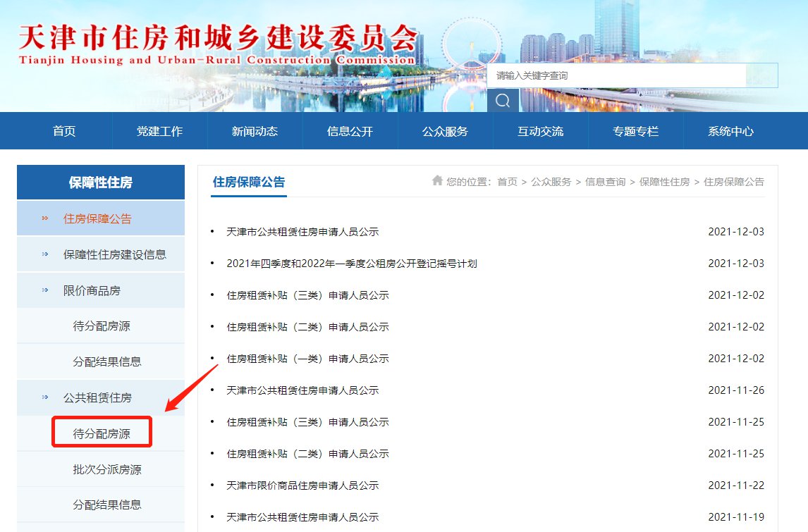This screenshot has height=532, width=808.
Task: Click the home icon in breadcrumb
Action: point(437,181)
